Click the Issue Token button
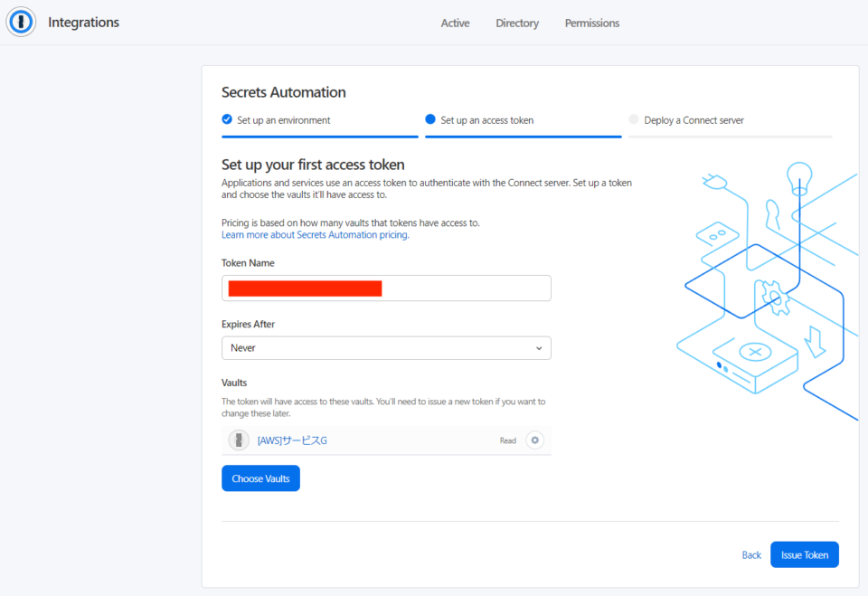868x596 pixels. (805, 555)
